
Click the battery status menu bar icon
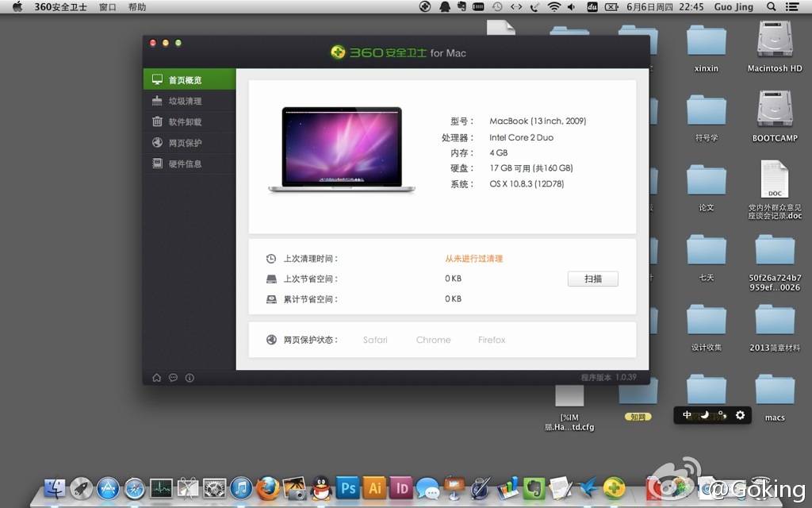coord(612,6)
